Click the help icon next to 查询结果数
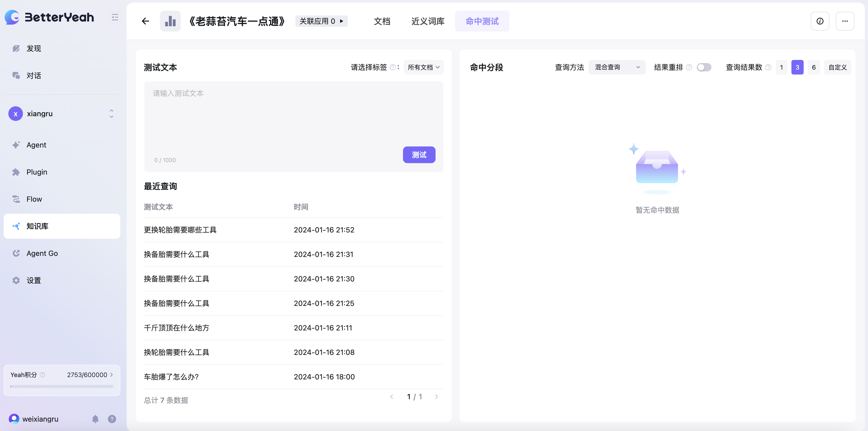868x431 pixels. pyautogui.click(x=768, y=67)
